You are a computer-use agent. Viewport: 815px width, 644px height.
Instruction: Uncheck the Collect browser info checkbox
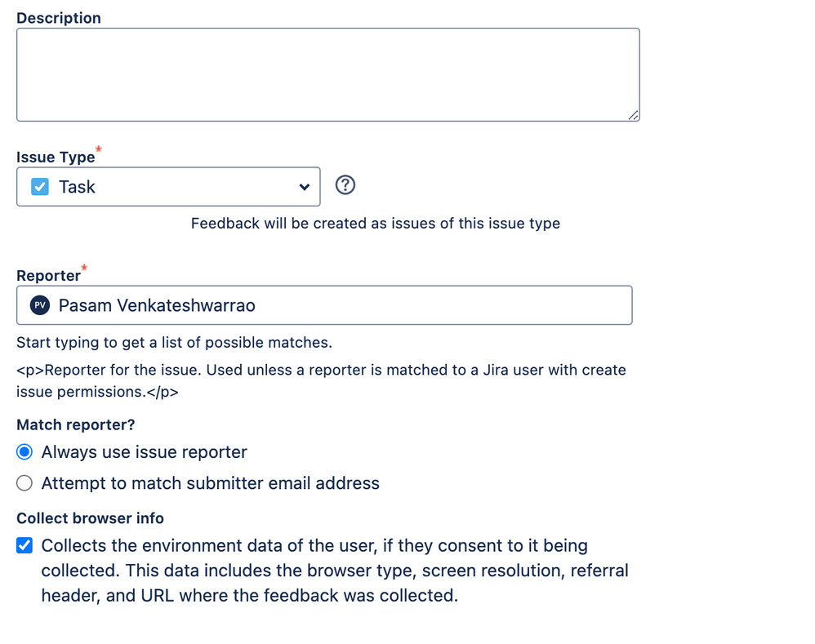[24, 544]
